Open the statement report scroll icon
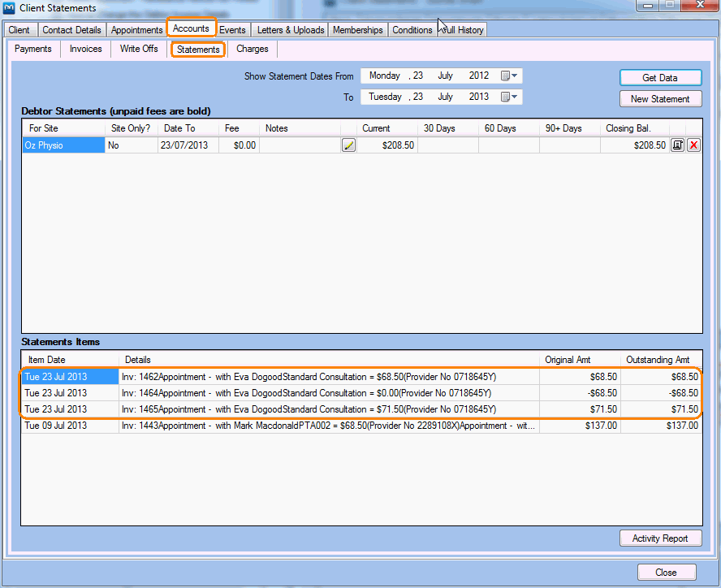The height and width of the screenshot is (588, 721). tap(678, 145)
